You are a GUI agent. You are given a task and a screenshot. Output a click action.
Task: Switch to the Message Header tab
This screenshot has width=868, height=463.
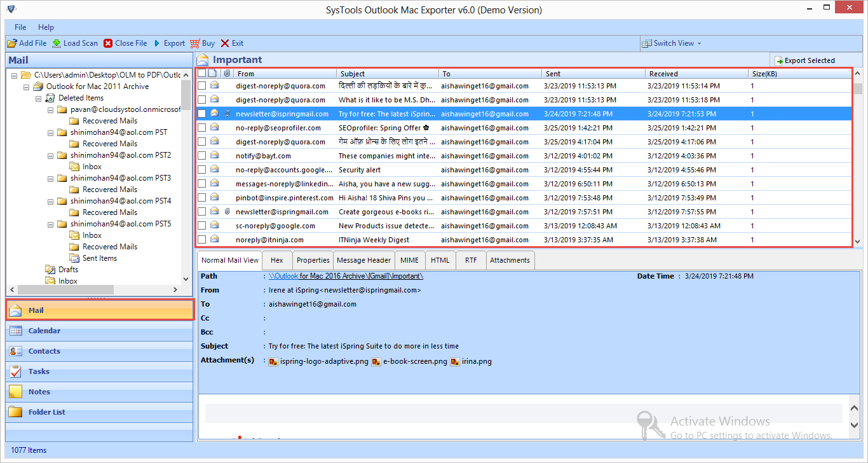(364, 260)
